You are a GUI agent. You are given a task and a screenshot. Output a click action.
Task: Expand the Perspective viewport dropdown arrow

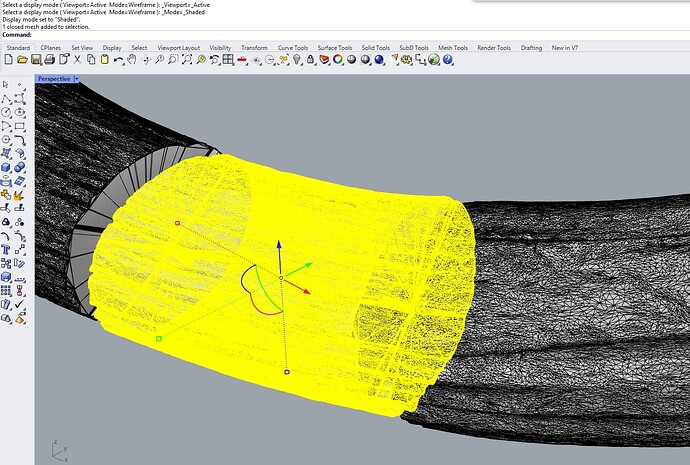(77, 79)
